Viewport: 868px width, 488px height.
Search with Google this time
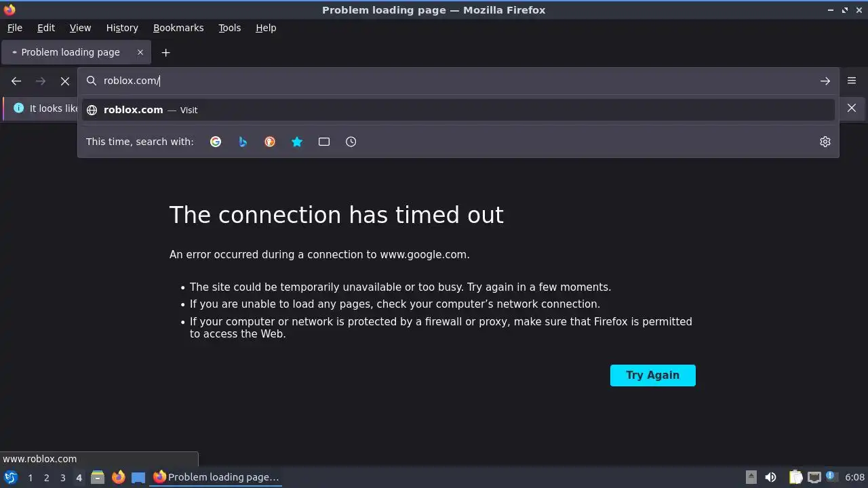coord(216,142)
